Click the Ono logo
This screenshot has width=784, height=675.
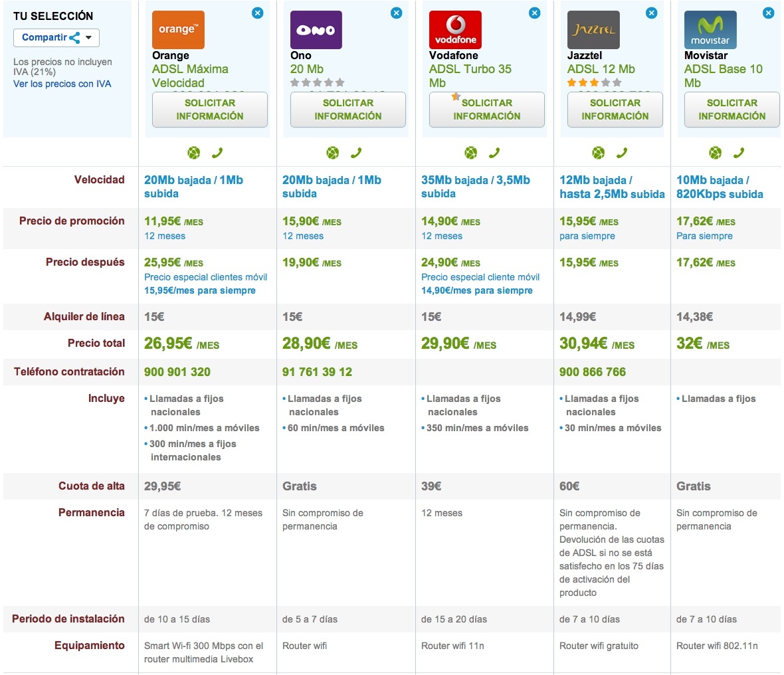tap(316, 30)
